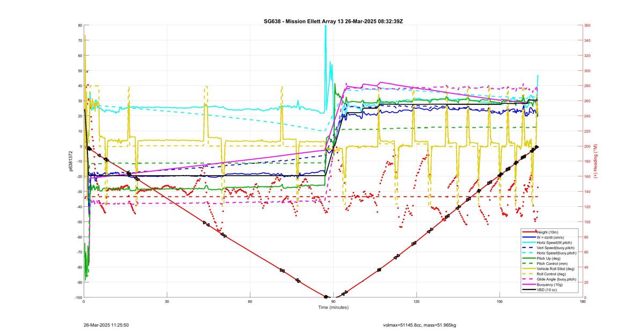This screenshot has width=644, height=334.
Task: Click left axis tick label '-50'
Action: point(78,222)
